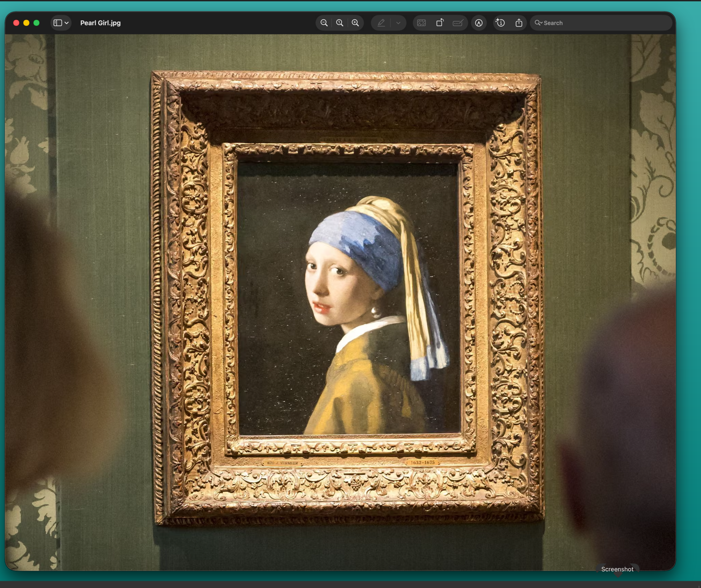
Task: Click the zoom out magnifier icon
Action: point(324,23)
